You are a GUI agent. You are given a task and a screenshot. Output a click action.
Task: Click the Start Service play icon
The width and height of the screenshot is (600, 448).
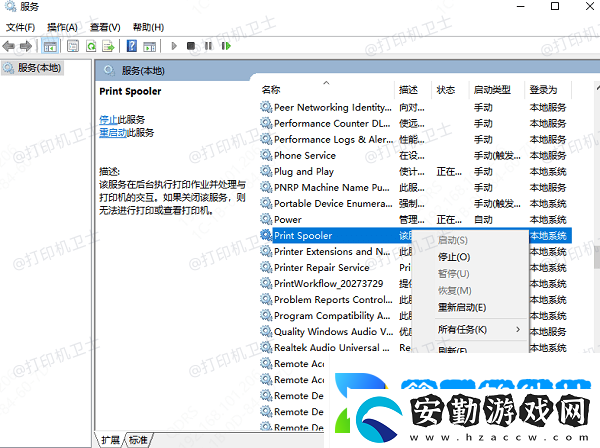pos(174,46)
